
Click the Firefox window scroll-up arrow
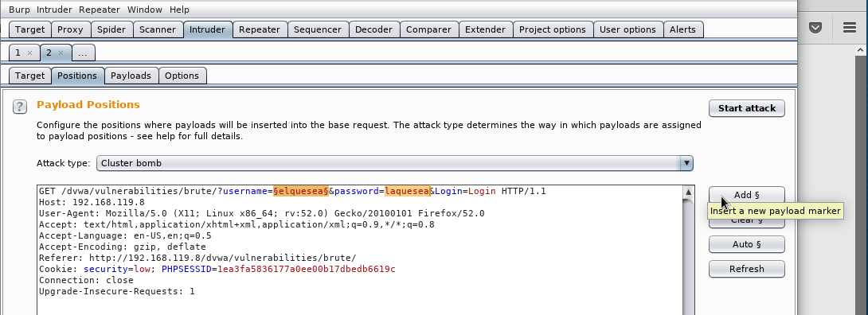pyautogui.click(x=861, y=50)
